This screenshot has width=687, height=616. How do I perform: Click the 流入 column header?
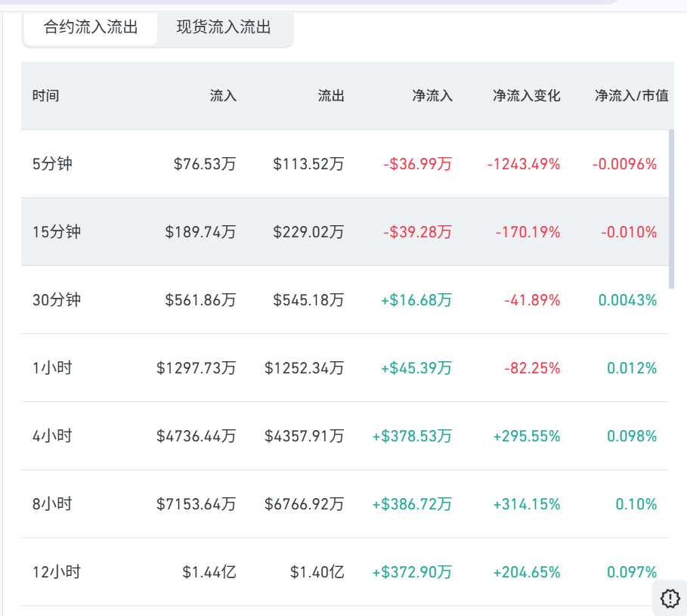point(223,95)
